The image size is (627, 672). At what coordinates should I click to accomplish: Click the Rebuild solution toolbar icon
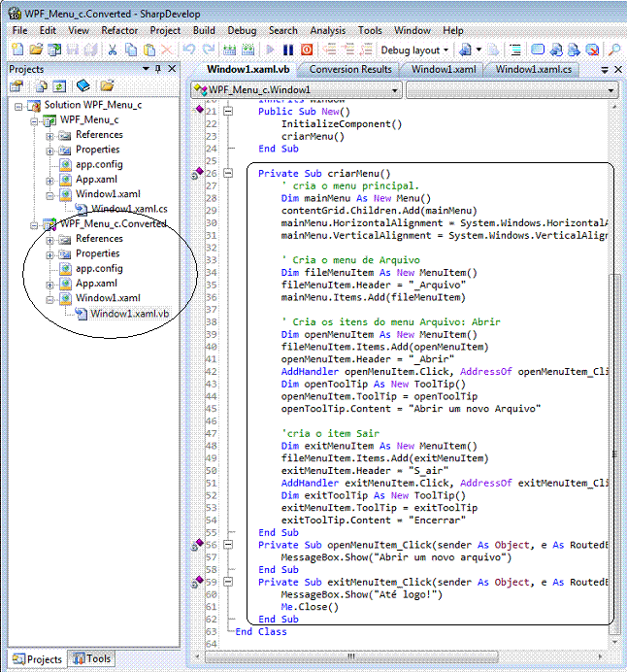247,50
